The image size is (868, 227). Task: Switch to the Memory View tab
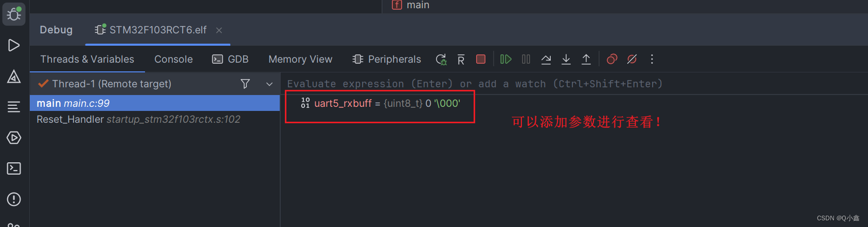pos(300,59)
